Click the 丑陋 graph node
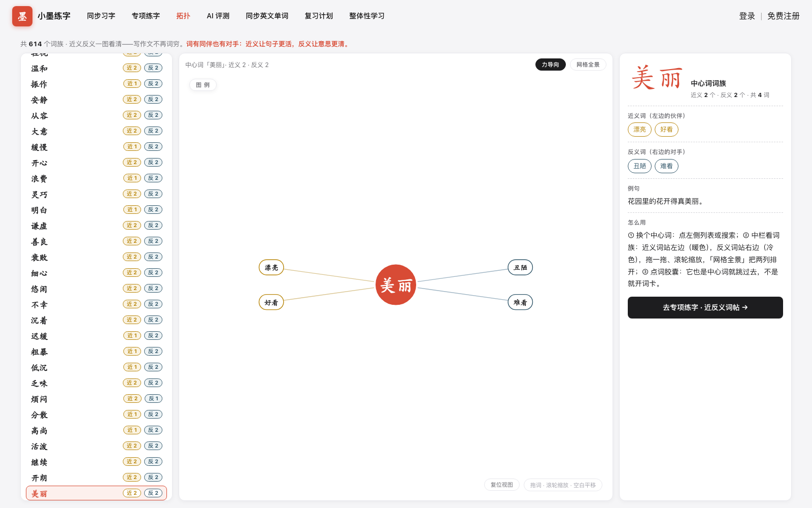This screenshot has height=508, width=812. point(520,267)
